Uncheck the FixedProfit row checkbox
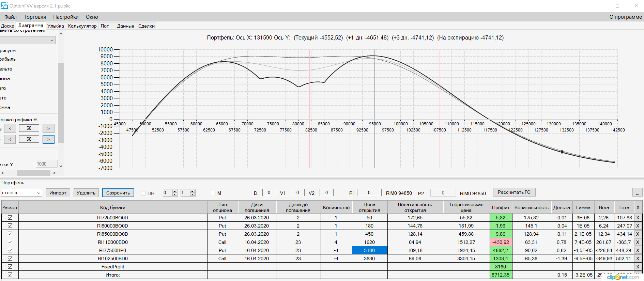 [10, 267]
